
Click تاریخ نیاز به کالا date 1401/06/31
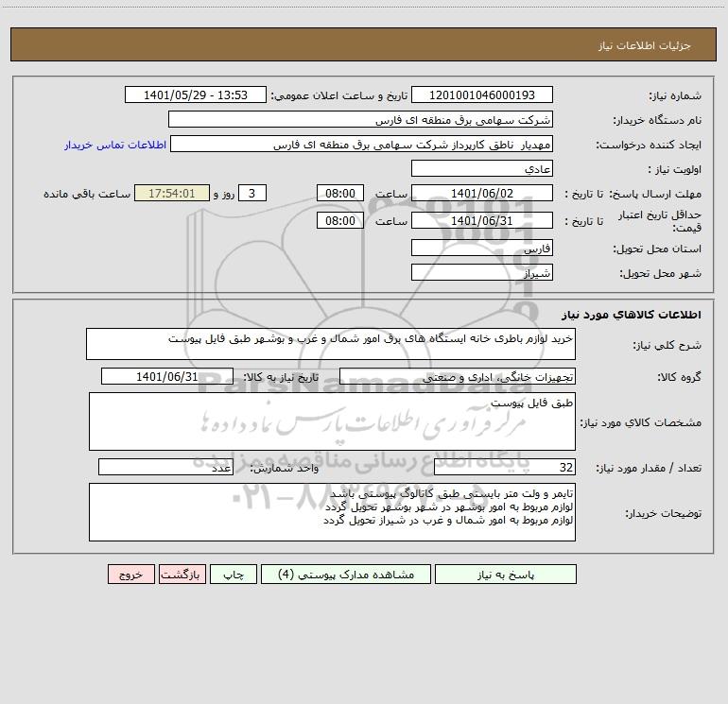(x=167, y=376)
